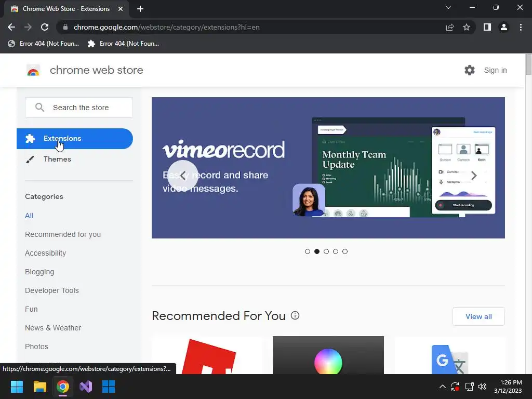Viewport: 532px width, 399px height.
Task: Select the All category
Action: point(29,216)
